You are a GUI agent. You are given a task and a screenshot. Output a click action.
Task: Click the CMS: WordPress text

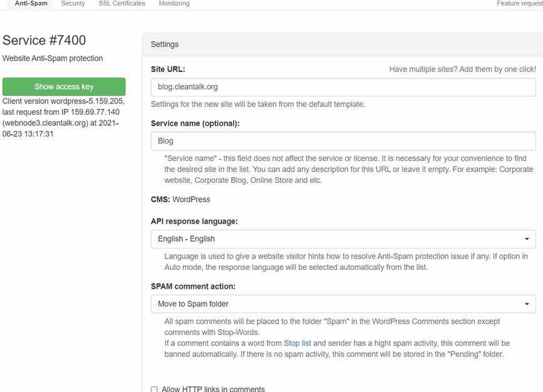point(180,200)
